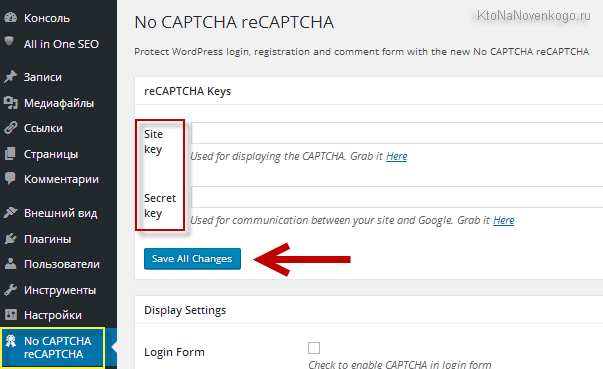Click the Secret key label
The height and width of the screenshot is (369, 603).
160,206
